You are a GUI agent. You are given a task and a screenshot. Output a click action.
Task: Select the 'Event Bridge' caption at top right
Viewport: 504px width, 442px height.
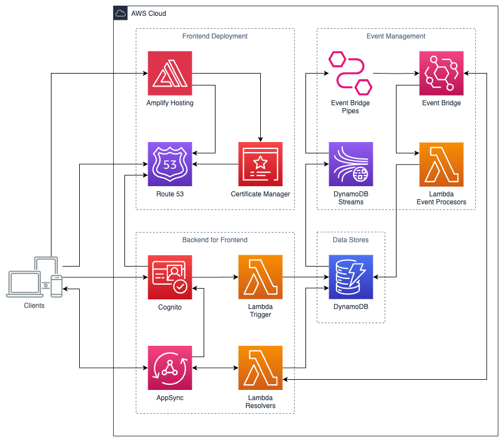pos(441,103)
